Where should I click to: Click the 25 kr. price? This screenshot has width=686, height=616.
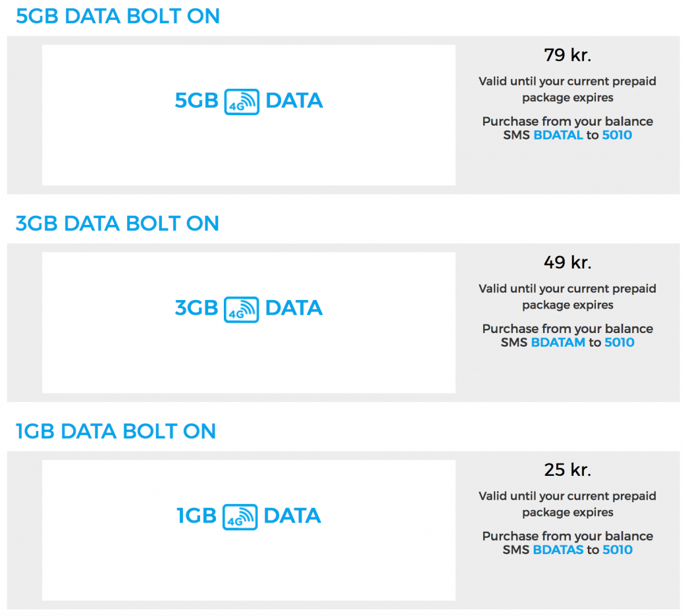(x=567, y=470)
